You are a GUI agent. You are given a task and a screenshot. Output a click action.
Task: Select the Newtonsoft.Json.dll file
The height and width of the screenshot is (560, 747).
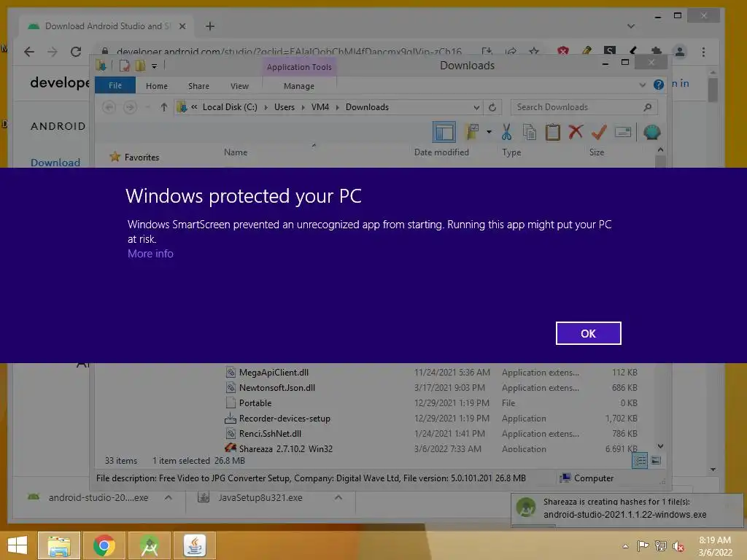(276, 388)
